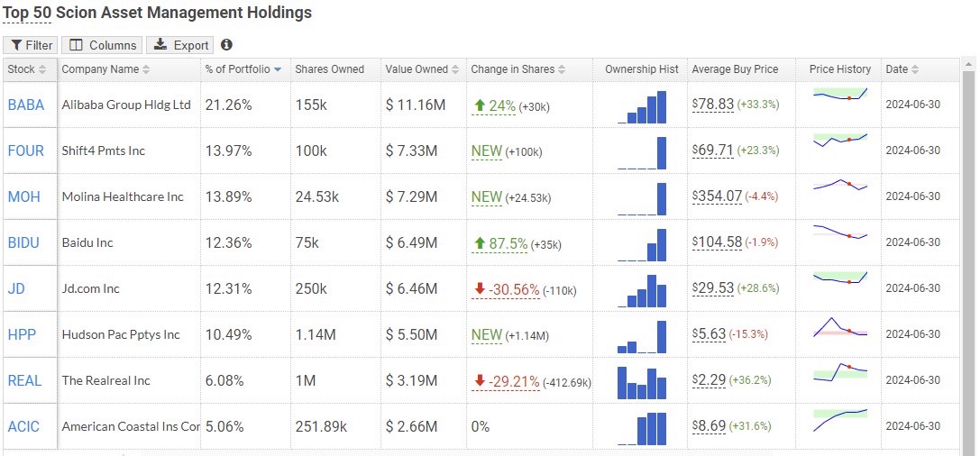Open the MOH ticker link
The height and width of the screenshot is (456, 980).
[23, 196]
